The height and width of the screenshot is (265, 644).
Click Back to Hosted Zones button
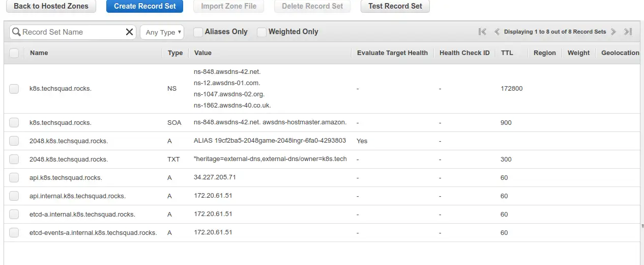pyautogui.click(x=51, y=6)
